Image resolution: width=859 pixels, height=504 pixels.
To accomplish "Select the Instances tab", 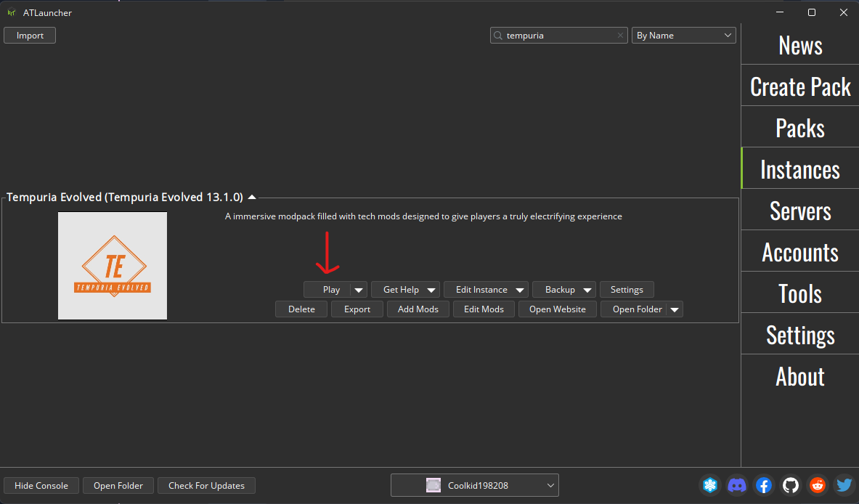I will pyautogui.click(x=800, y=168).
